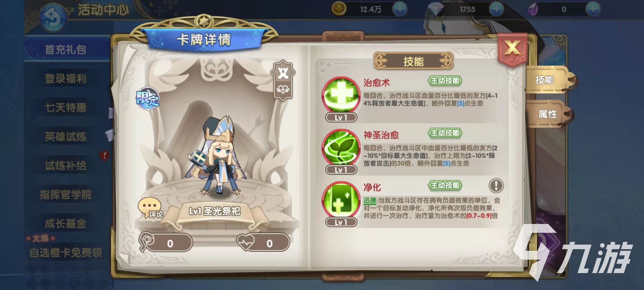This screenshot has height=290, width=644.
Task: Tap the 神圣治愈 sprout skill icon
Action: (341, 148)
